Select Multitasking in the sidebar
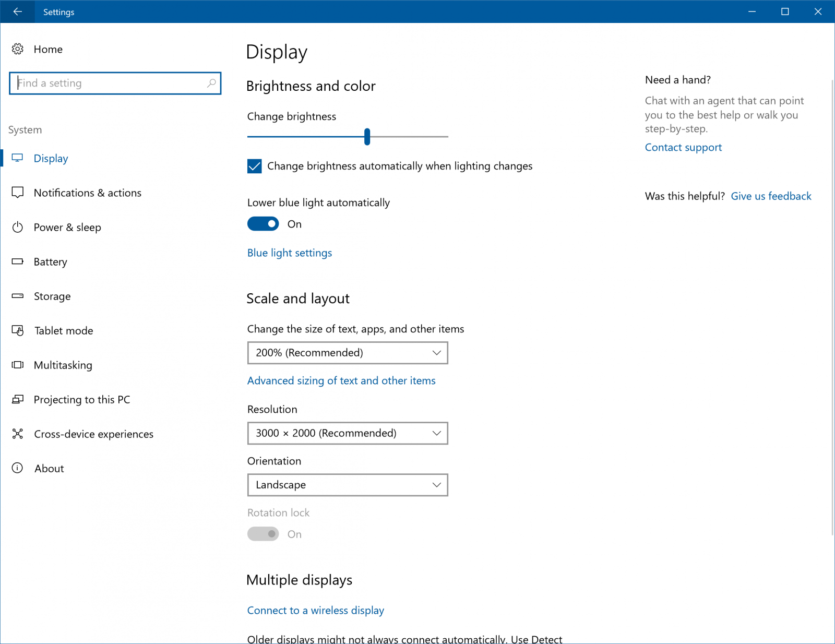 tap(63, 365)
